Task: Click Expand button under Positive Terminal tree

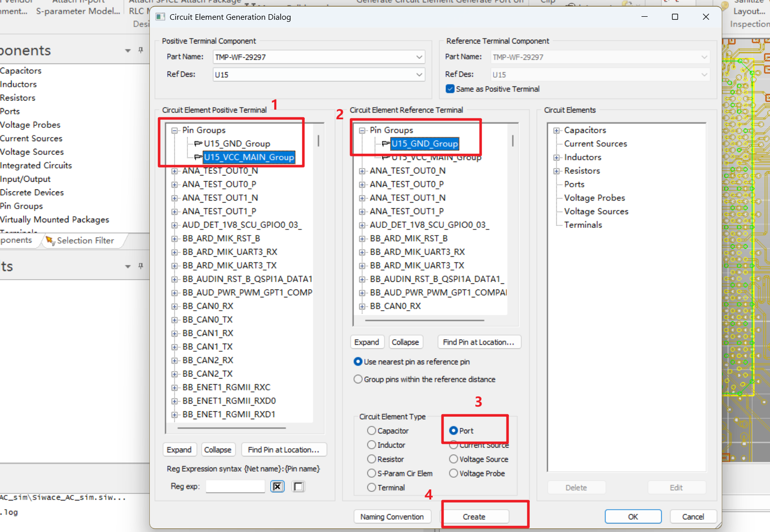Action: (x=179, y=450)
